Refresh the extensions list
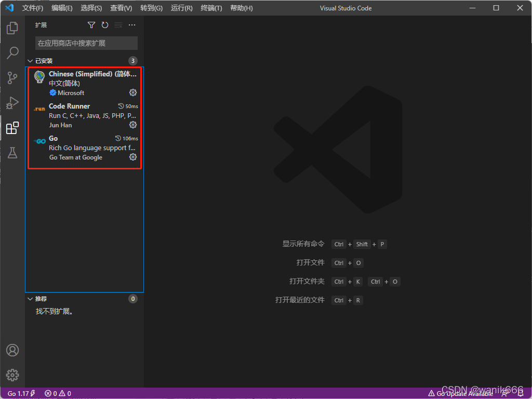 (105, 25)
